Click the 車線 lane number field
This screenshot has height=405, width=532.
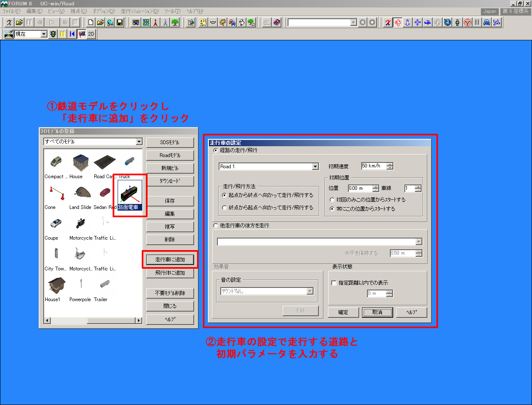410,188
